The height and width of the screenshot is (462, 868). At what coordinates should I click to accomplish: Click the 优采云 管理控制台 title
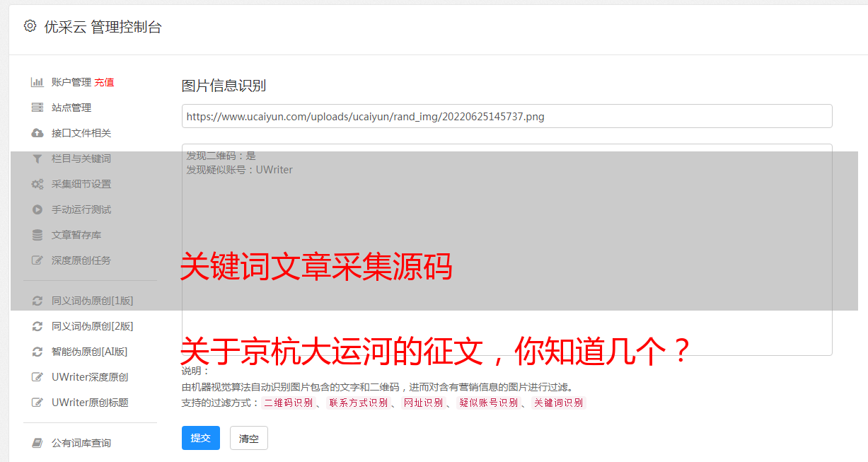pyautogui.click(x=103, y=27)
